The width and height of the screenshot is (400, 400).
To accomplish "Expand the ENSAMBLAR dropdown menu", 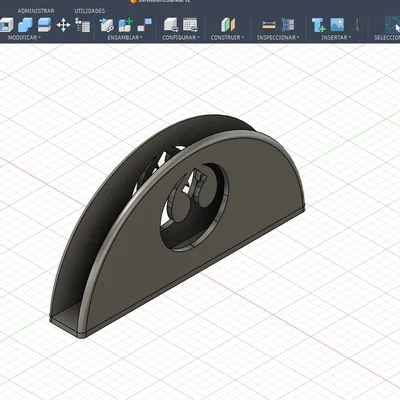I will click(125, 37).
